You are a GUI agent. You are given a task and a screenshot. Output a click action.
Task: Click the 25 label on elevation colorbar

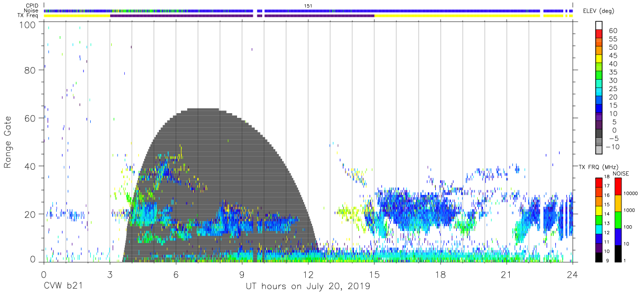click(x=613, y=89)
